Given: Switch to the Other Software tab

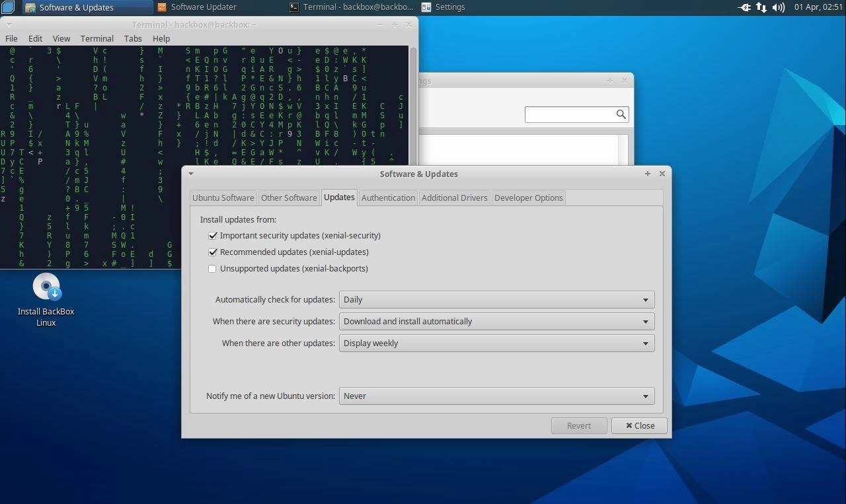Looking at the screenshot, I should click(289, 198).
